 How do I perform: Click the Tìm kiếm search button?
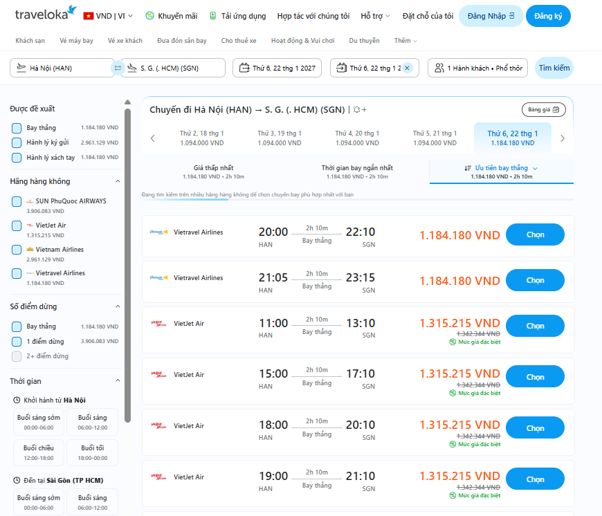tap(554, 68)
